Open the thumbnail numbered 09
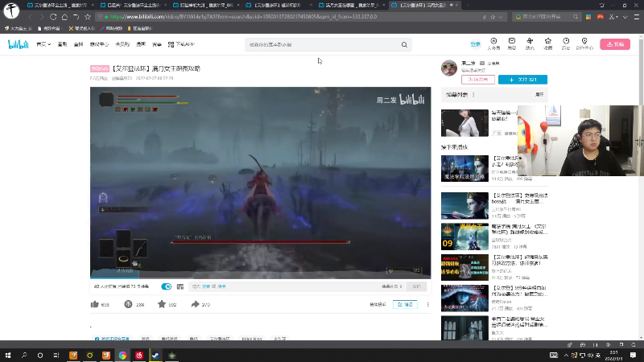 tap(464, 237)
